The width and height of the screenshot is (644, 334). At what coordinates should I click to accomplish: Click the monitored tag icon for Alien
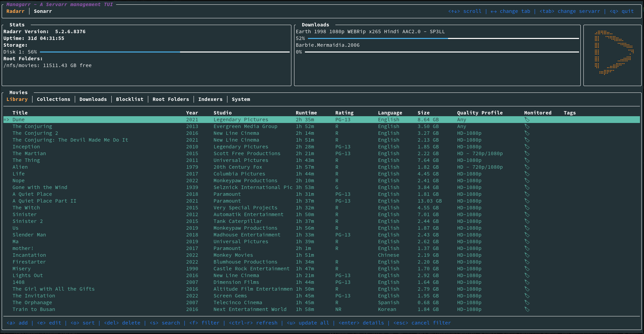(527, 167)
